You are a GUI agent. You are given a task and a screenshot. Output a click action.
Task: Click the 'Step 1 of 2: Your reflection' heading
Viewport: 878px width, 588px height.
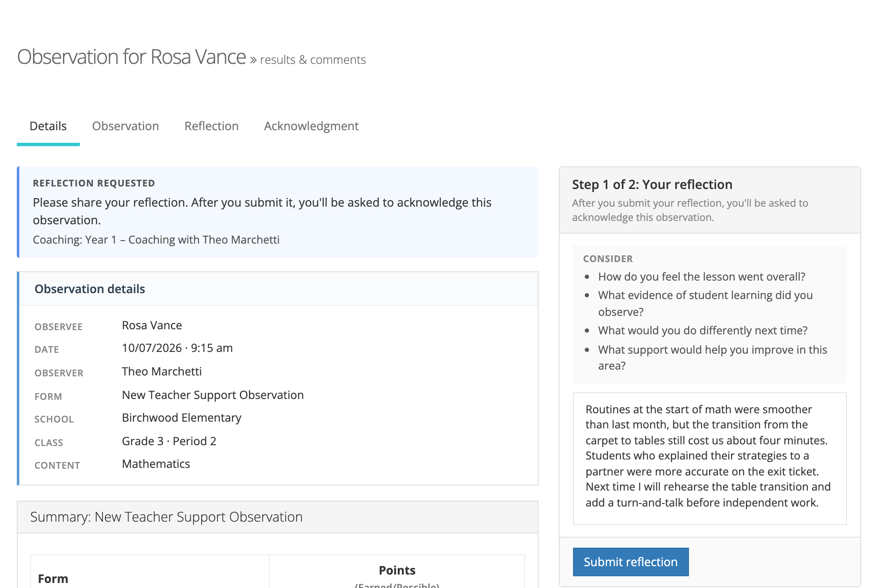point(652,184)
